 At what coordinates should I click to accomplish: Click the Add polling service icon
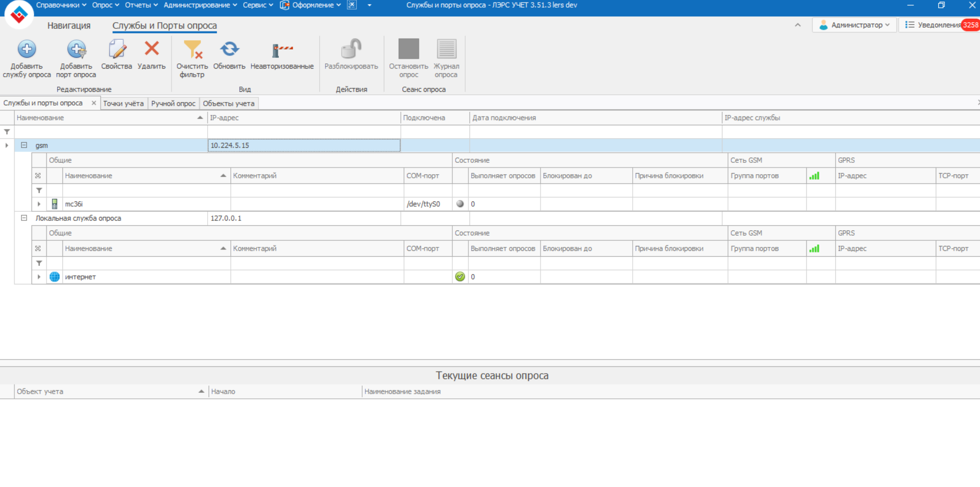27,50
